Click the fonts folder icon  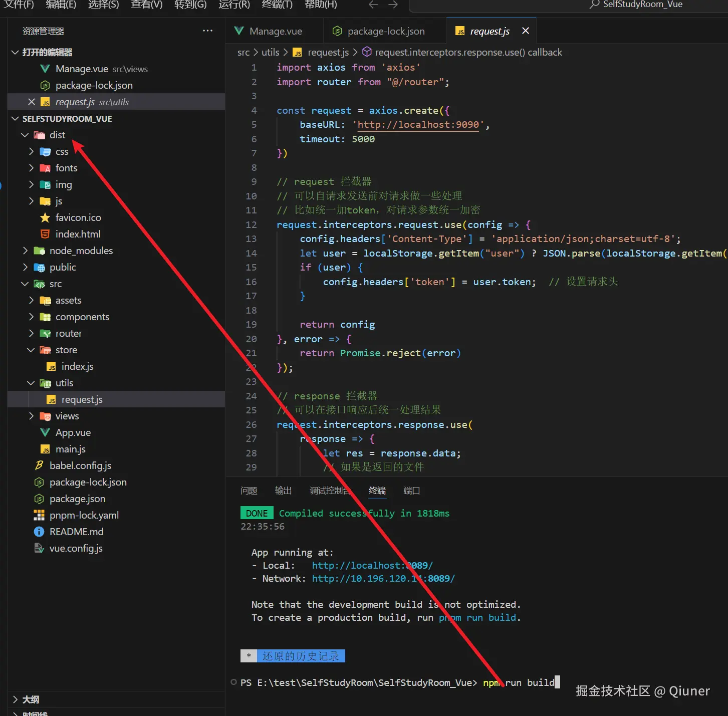coord(45,168)
